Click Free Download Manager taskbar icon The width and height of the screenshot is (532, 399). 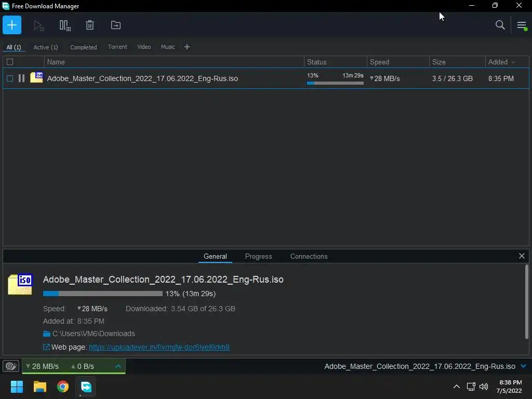pyautogui.click(x=86, y=387)
